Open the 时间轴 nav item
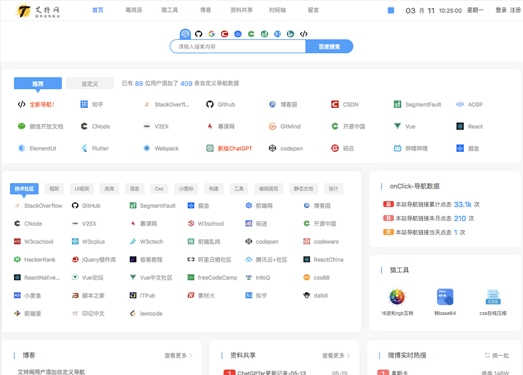 pyautogui.click(x=278, y=10)
